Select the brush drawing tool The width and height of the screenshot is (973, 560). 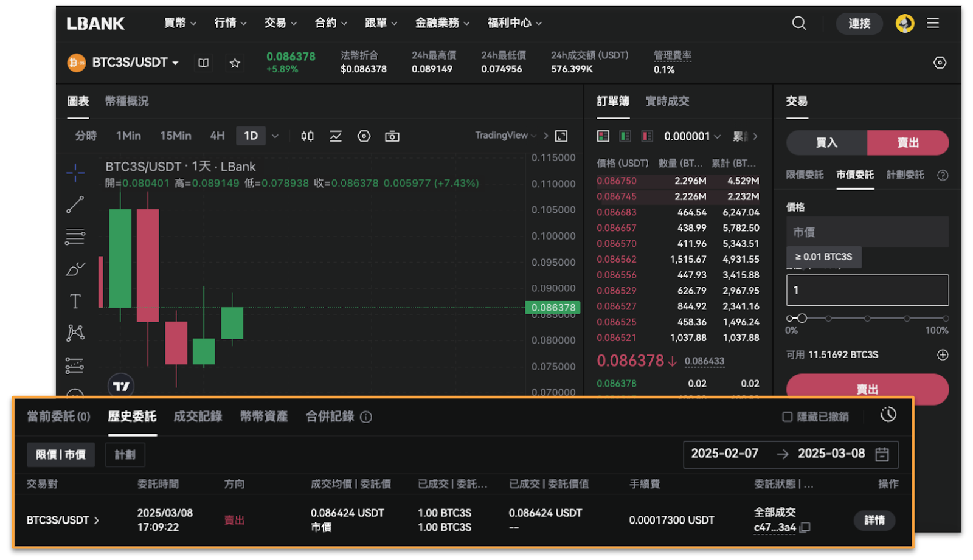tap(75, 269)
